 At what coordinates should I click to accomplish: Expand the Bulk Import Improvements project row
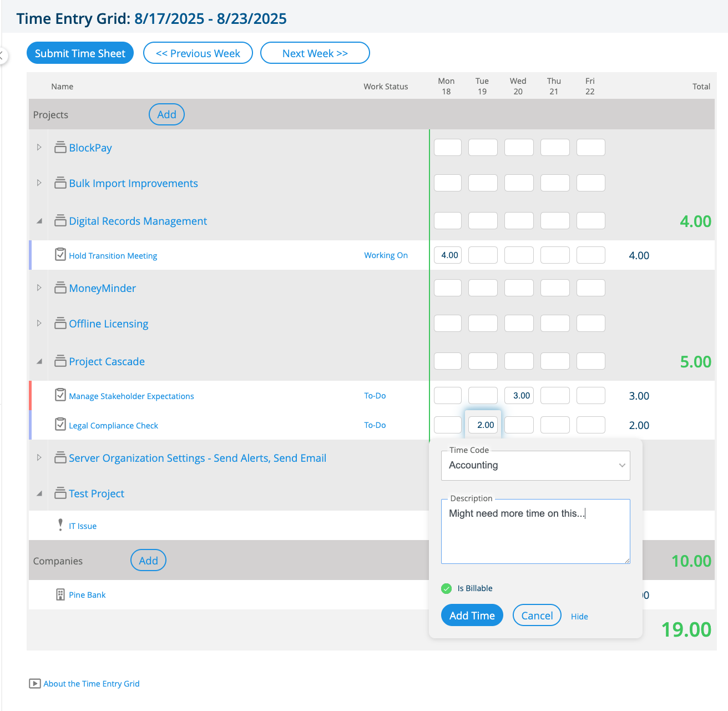point(38,183)
